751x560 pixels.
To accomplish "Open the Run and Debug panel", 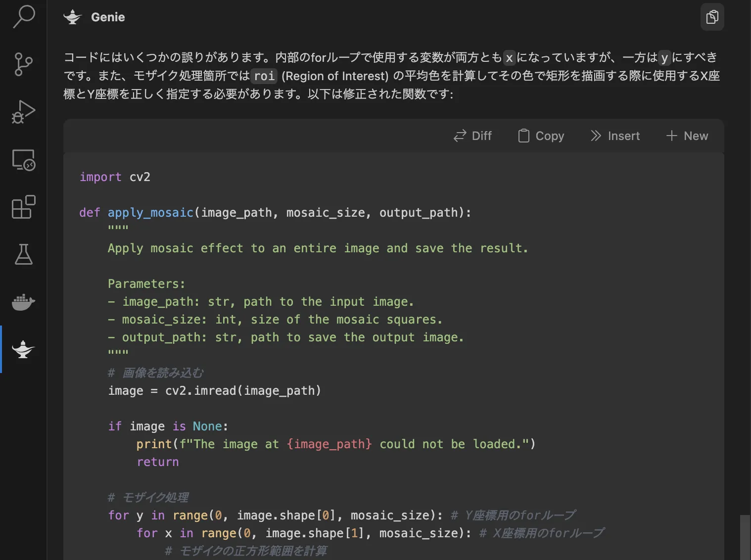I will pyautogui.click(x=23, y=112).
